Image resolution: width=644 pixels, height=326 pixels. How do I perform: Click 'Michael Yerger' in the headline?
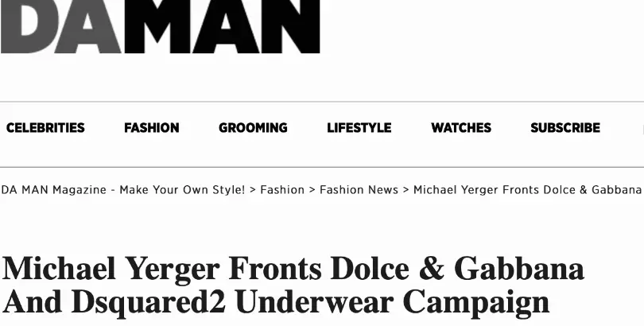112,270
